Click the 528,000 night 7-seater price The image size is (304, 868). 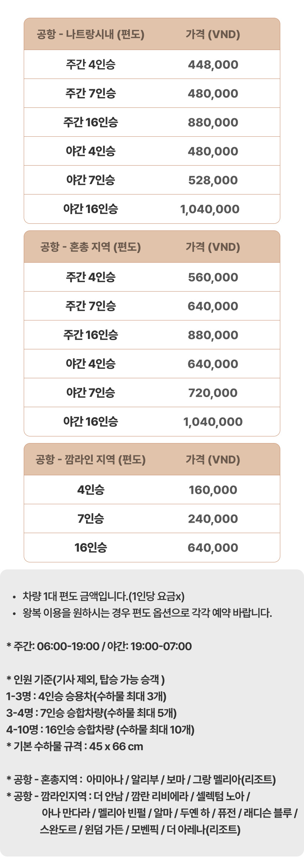tap(213, 180)
